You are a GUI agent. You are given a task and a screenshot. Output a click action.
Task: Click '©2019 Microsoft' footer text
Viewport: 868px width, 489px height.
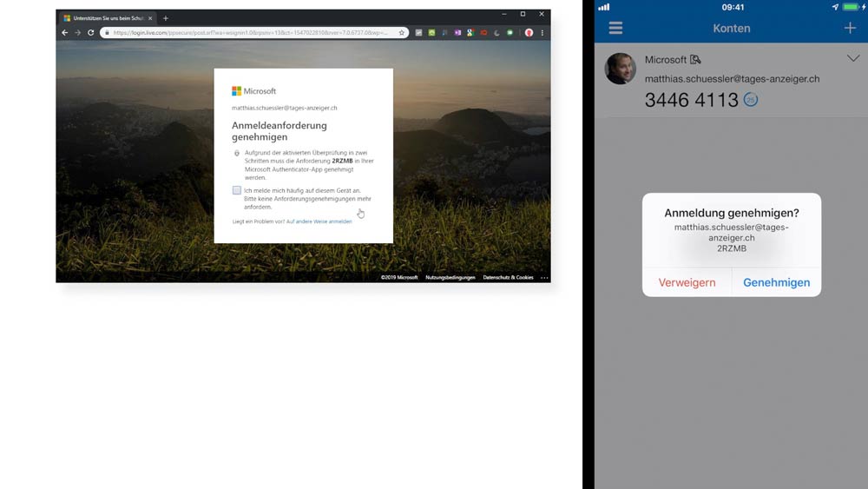click(x=399, y=277)
